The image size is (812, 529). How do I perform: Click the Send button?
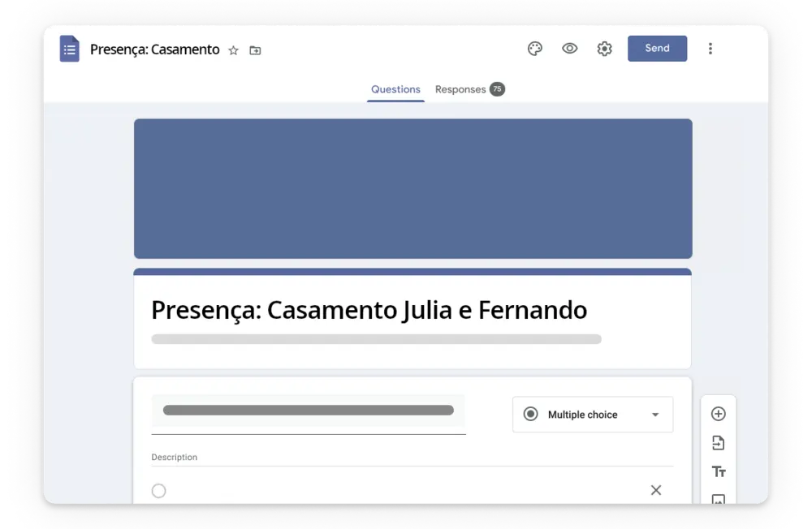click(657, 48)
